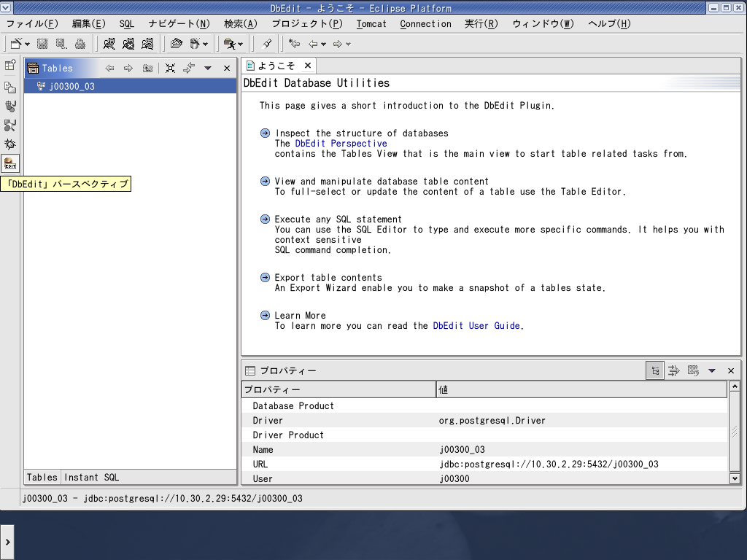Image resolution: width=747 pixels, height=560 pixels.
Task: Toggle Link with Editor in Tables view
Action: point(189,68)
